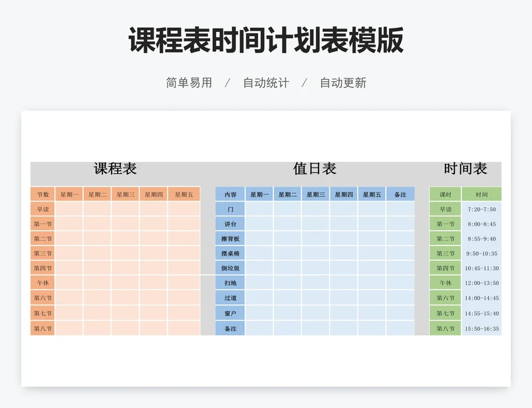Viewport: 532px width, 408px height.
Task: Select the 第六节 row label in 课程表
Action: [43, 298]
